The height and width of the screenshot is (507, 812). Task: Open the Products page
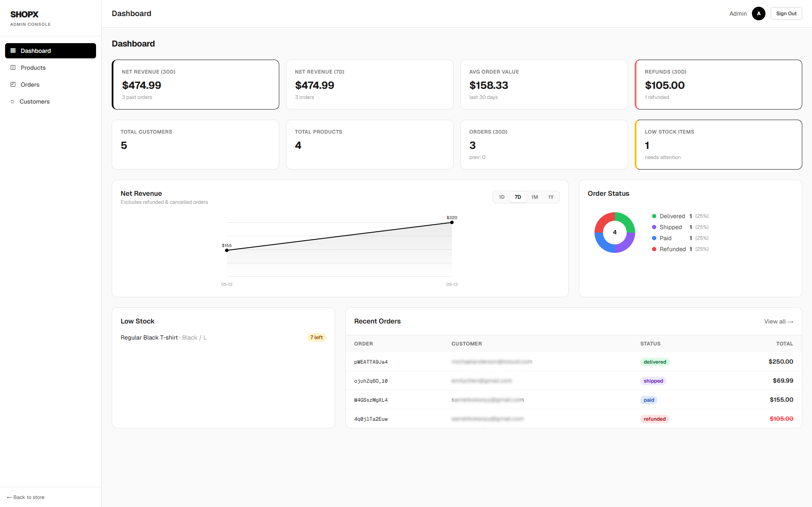tap(50, 68)
